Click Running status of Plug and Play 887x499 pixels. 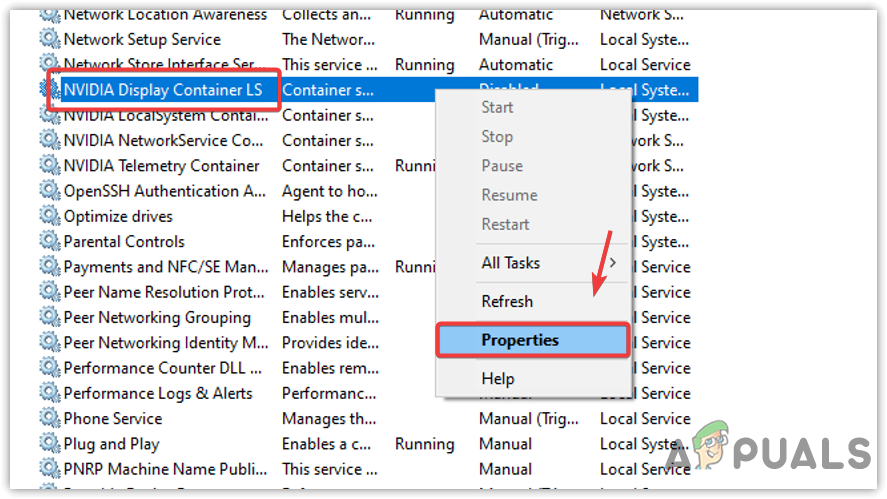(x=425, y=444)
